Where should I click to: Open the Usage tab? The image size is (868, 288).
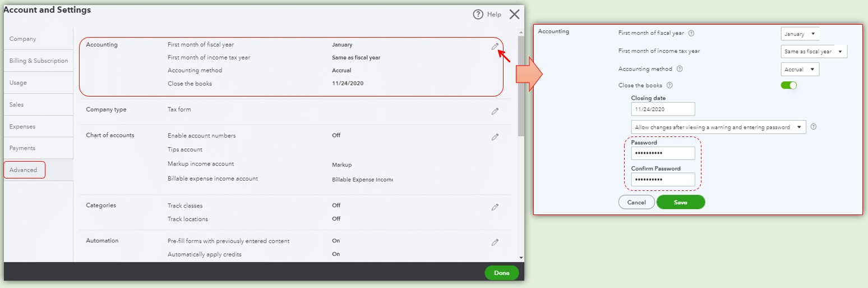(38, 83)
